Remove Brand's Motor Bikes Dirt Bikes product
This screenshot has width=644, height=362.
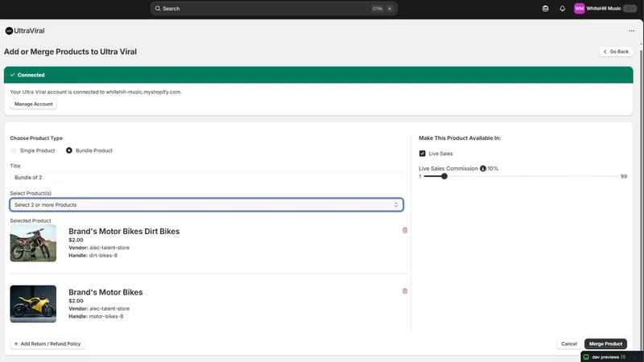[405, 230]
